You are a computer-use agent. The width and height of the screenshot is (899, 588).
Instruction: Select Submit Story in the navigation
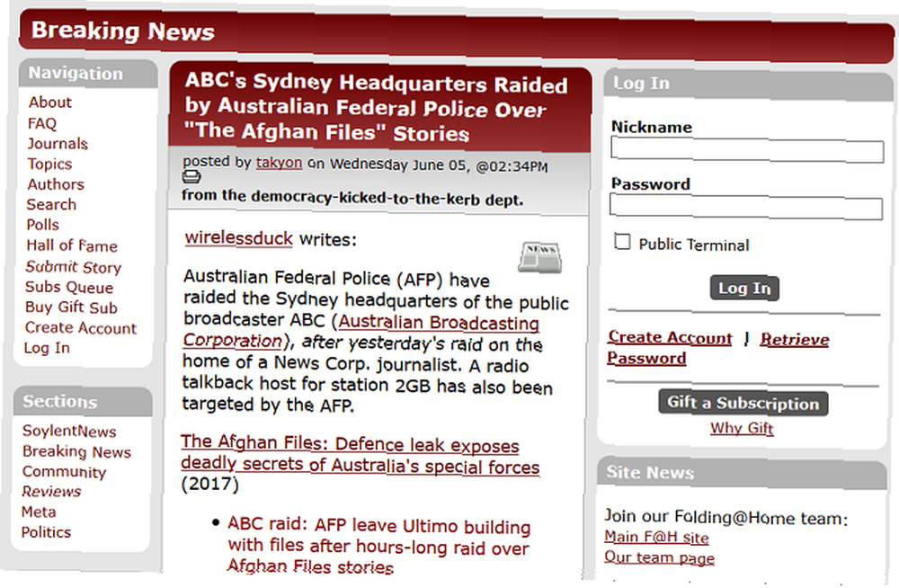[x=74, y=267]
